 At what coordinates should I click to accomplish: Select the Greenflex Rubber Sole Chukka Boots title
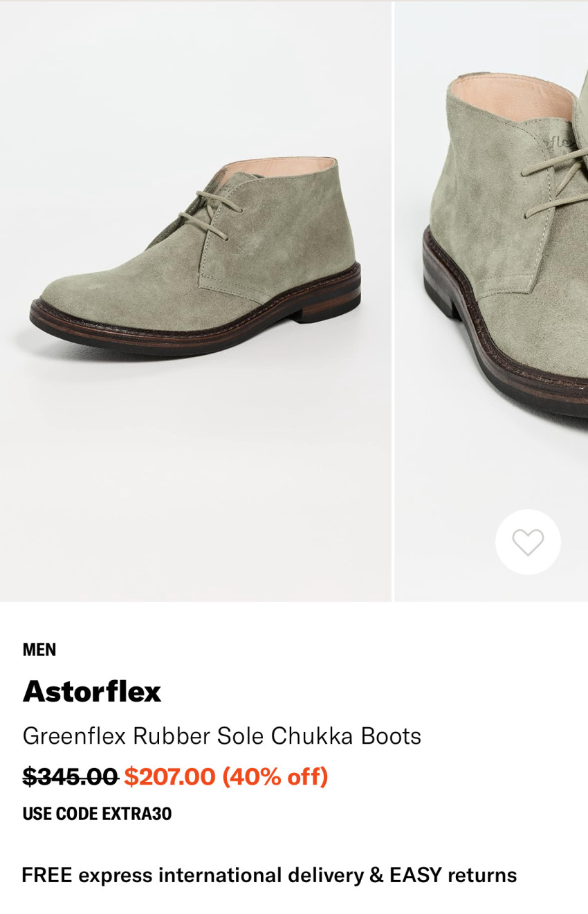(221, 735)
